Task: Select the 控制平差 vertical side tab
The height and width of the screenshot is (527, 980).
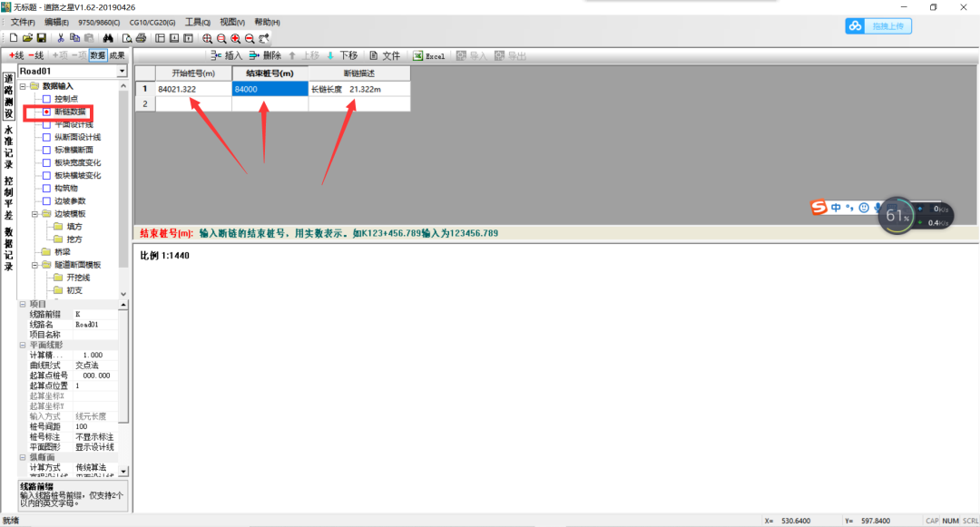Action: pyautogui.click(x=8, y=198)
